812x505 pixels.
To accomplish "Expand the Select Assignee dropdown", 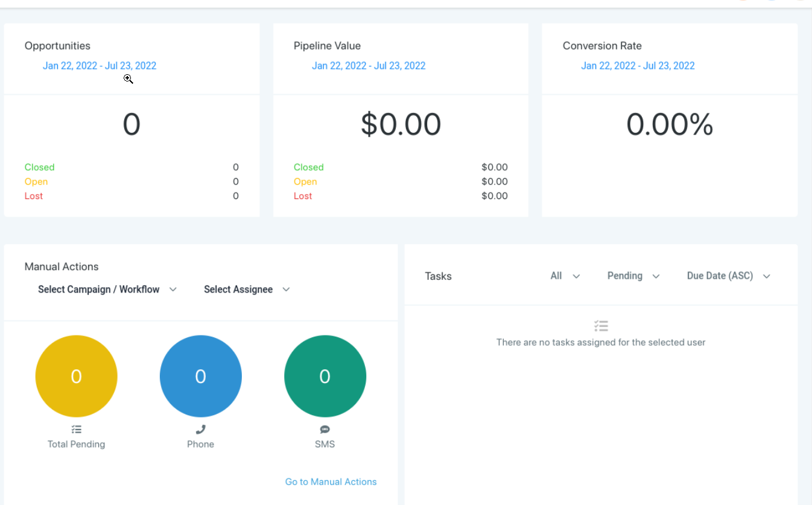I will 247,290.
